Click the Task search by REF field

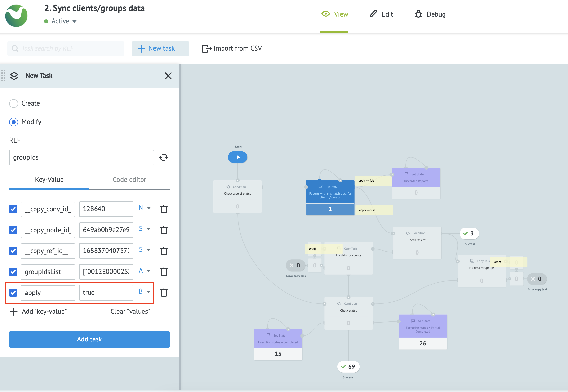[x=66, y=48]
